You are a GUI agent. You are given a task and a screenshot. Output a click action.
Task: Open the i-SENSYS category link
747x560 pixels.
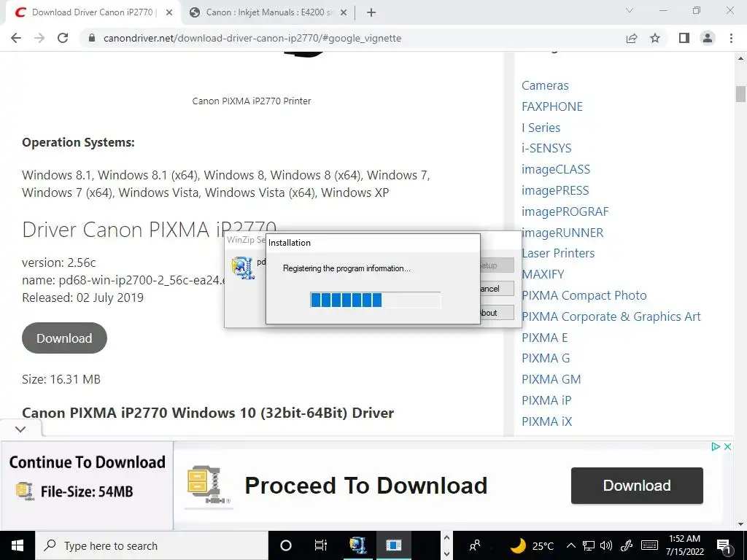(x=546, y=148)
